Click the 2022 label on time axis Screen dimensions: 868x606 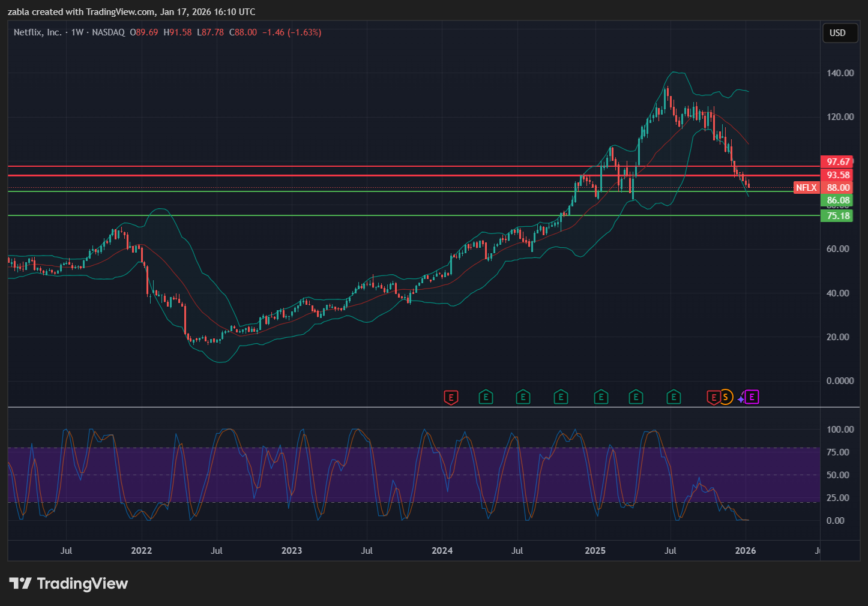[x=142, y=551]
